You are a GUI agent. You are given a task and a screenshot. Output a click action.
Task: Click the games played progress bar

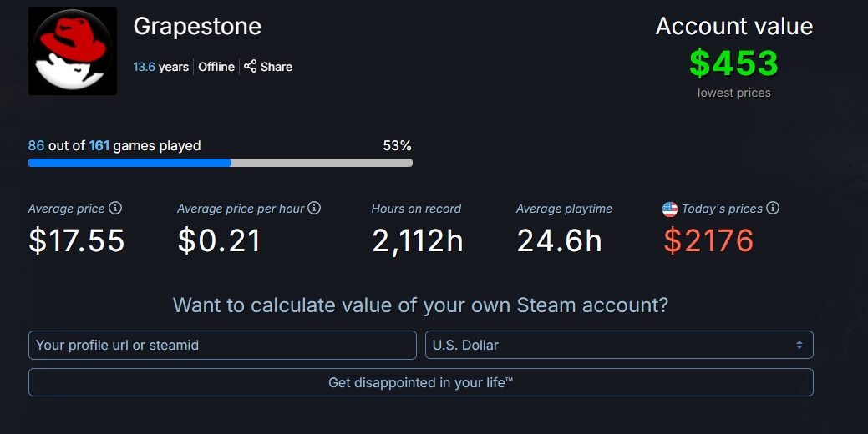point(221,163)
